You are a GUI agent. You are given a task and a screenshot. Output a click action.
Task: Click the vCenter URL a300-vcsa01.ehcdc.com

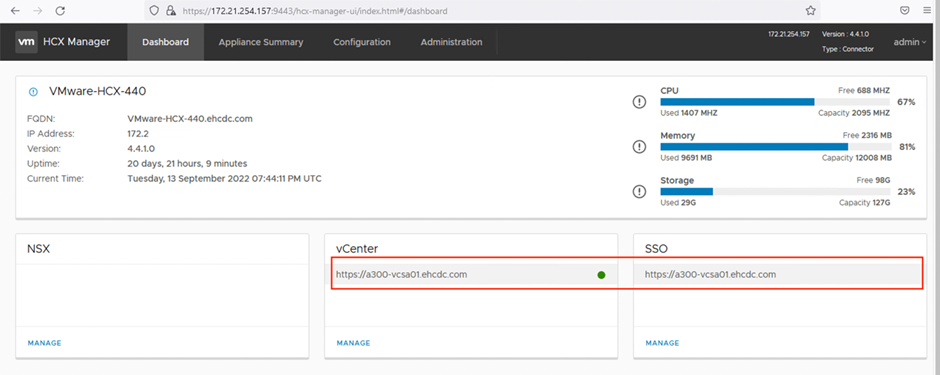coord(402,274)
